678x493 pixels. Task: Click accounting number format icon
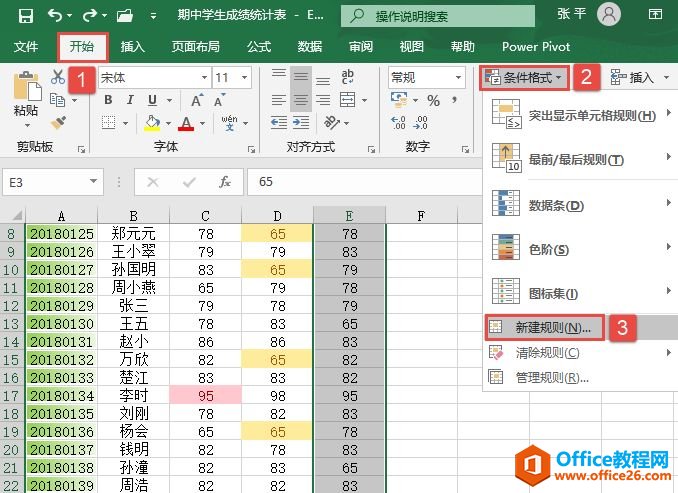(x=399, y=100)
